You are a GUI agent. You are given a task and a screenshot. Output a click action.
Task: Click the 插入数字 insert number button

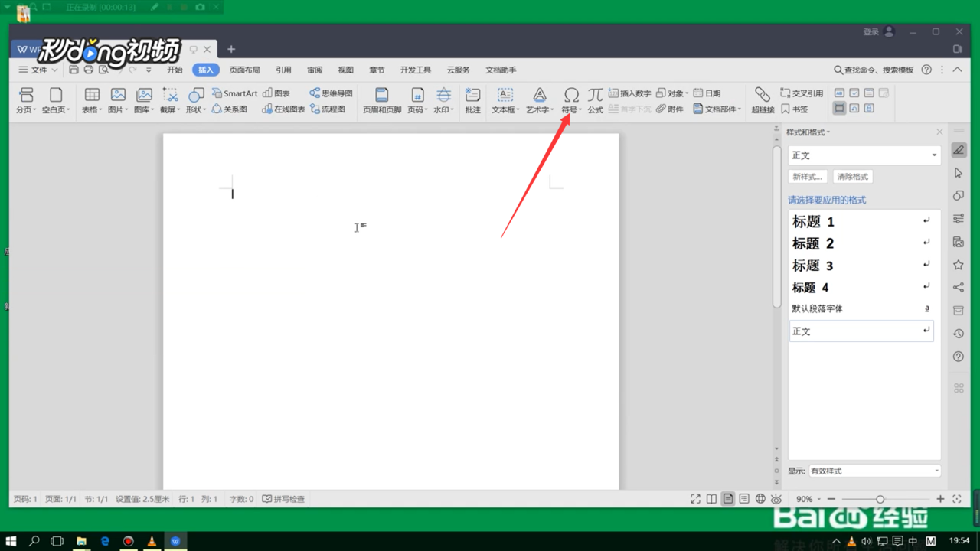click(629, 93)
